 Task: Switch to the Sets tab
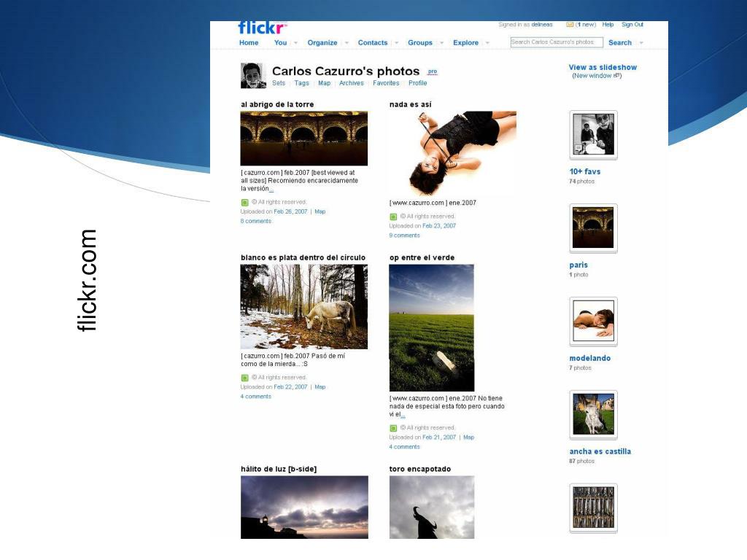(x=279, y=83)
